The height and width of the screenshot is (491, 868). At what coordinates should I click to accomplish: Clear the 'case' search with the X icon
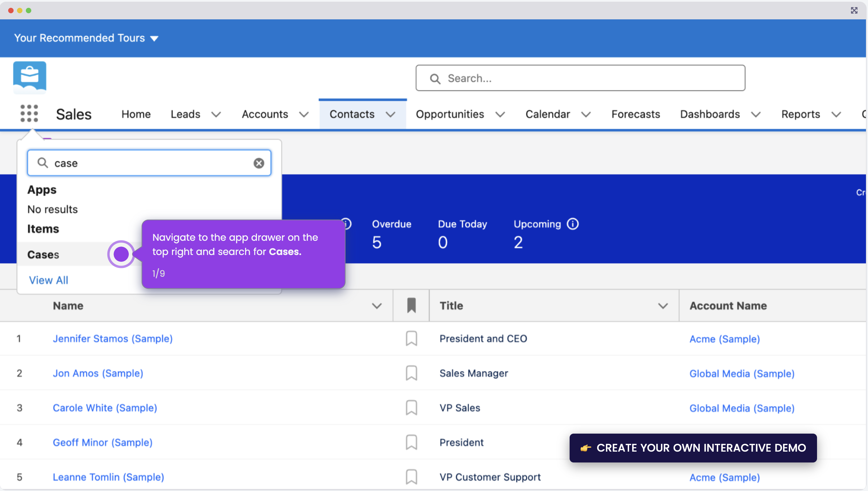click(x=259, y=163)
